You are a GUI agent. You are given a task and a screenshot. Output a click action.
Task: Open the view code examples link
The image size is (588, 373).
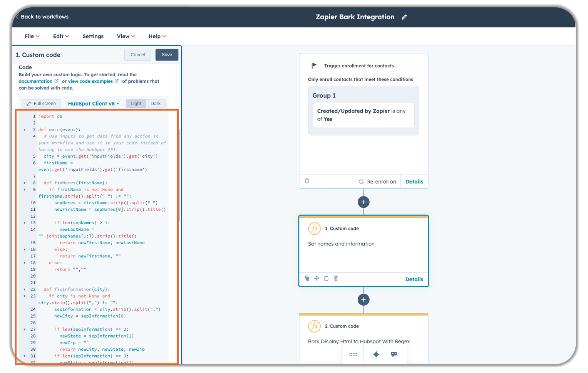point(90,81)
